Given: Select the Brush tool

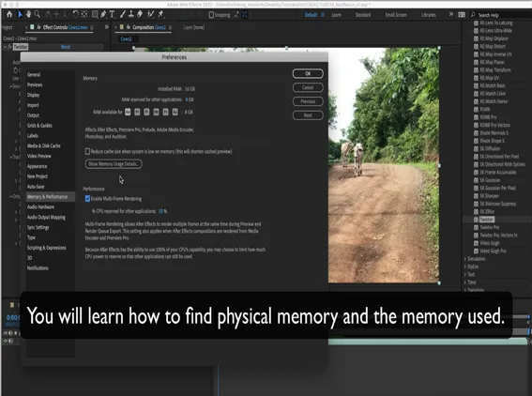Looking at the screenshot, I should tap(123, 14).
